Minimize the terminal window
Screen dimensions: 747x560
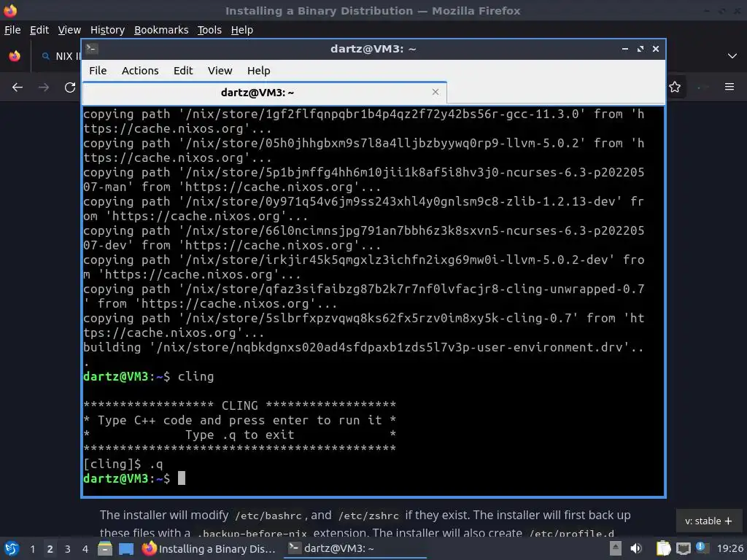click(625, 49)
